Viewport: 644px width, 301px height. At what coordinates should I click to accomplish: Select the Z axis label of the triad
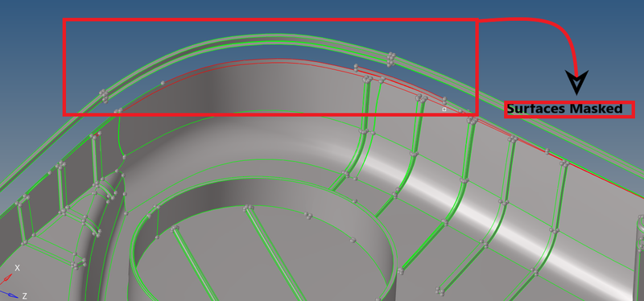(24, 295)
